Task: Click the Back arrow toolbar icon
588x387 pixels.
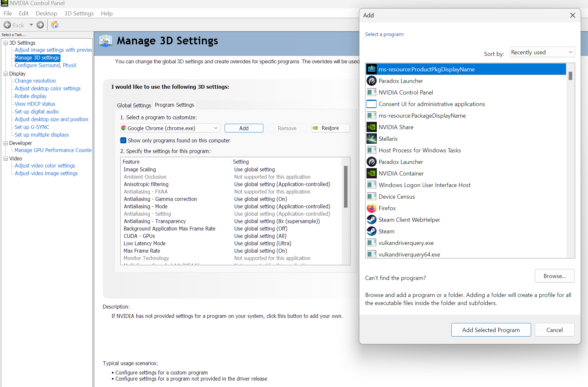Action: pyautogui.click(x=7, y=25)
